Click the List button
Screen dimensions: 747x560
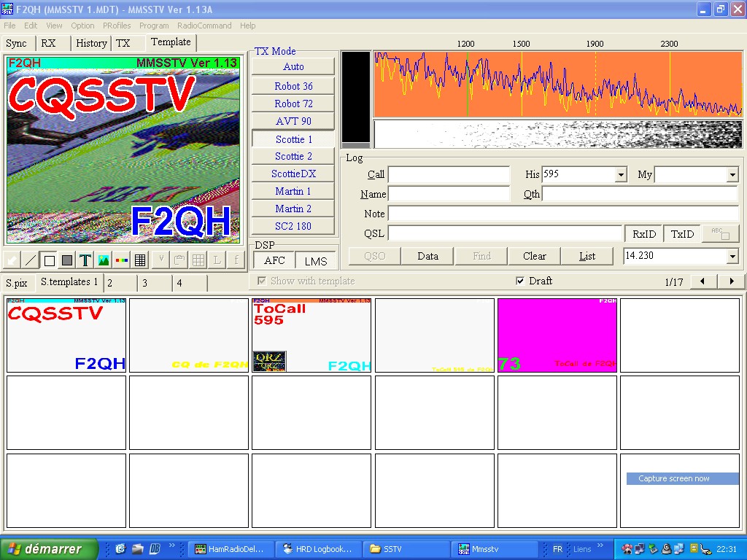click(587, 256)
